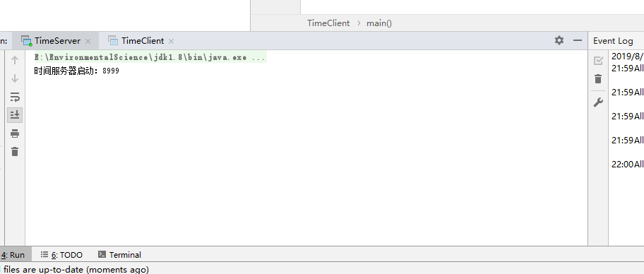
Task: Open Event Log settings wrench icon
Action: point(598,102)
